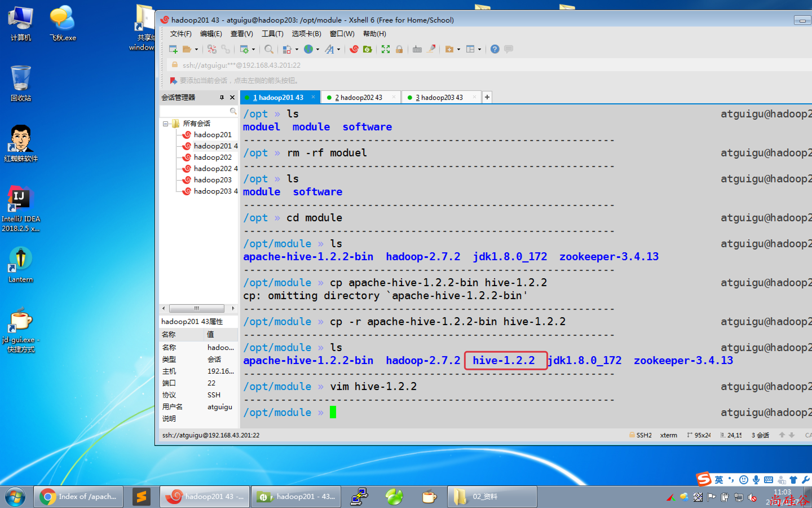This screenshot has width=812, height=508.
Task: Open help with blue question mark icon
Action: [495, 49]
